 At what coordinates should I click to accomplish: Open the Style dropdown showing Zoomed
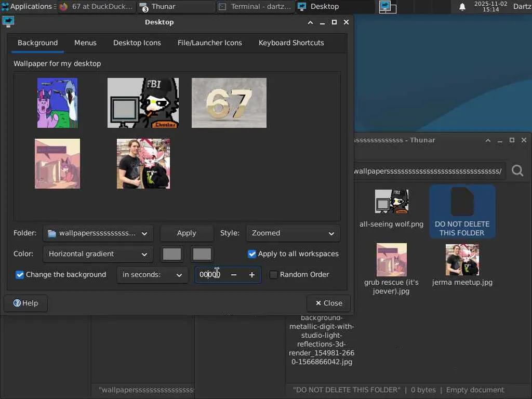coord(293,233)
